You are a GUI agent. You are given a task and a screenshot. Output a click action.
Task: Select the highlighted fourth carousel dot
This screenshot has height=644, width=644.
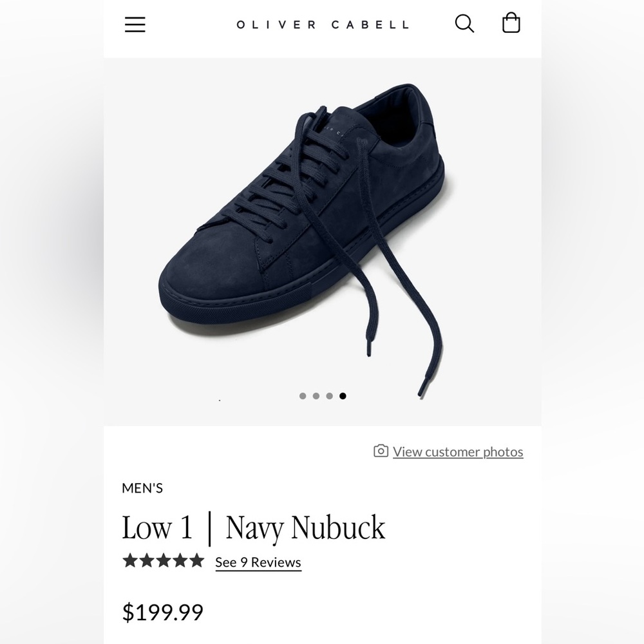click(x=343, y=395)
